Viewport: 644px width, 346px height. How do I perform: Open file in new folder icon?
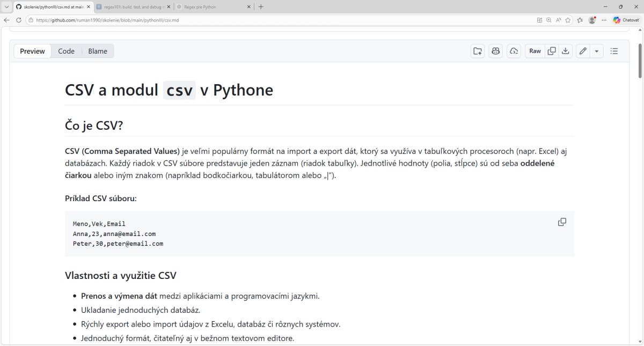(477, 51)
